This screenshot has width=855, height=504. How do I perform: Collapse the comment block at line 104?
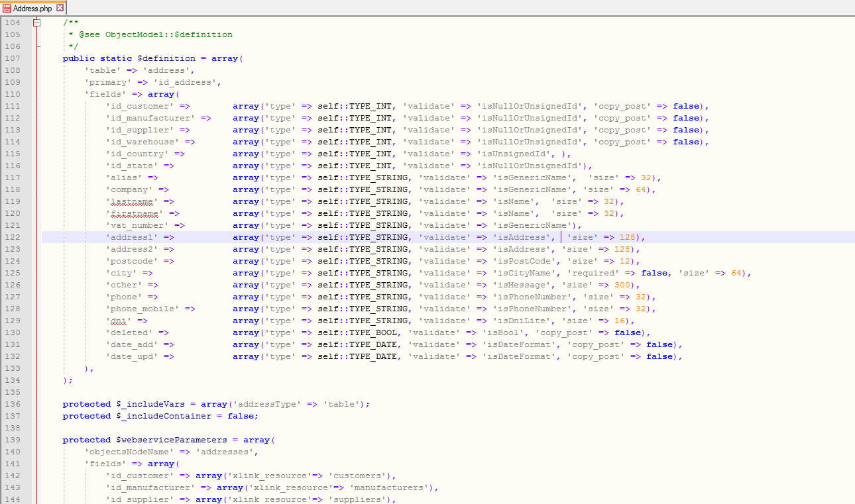click(x=37, y=23)
